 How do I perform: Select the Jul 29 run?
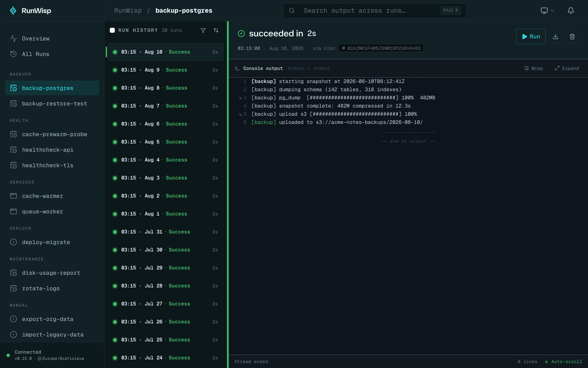tap(165, 268)
